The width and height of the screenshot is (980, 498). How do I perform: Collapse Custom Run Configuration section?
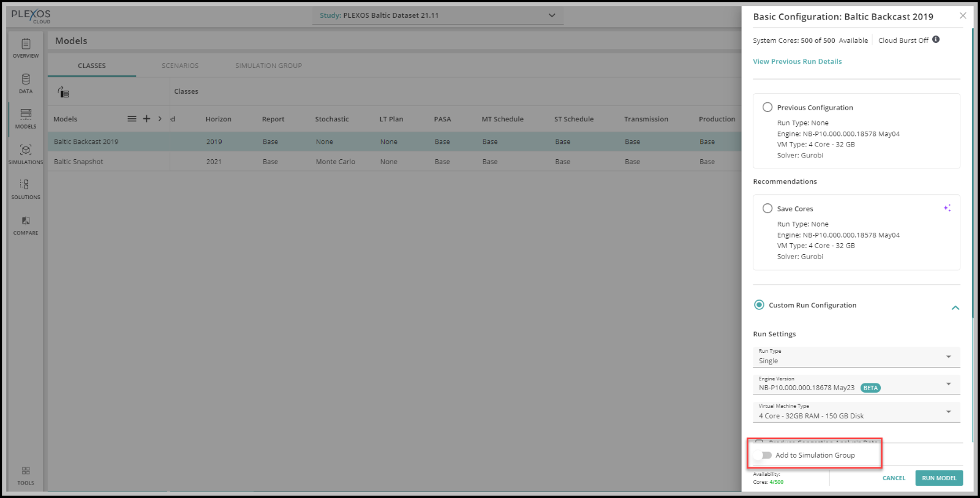(x=956, y=307)
